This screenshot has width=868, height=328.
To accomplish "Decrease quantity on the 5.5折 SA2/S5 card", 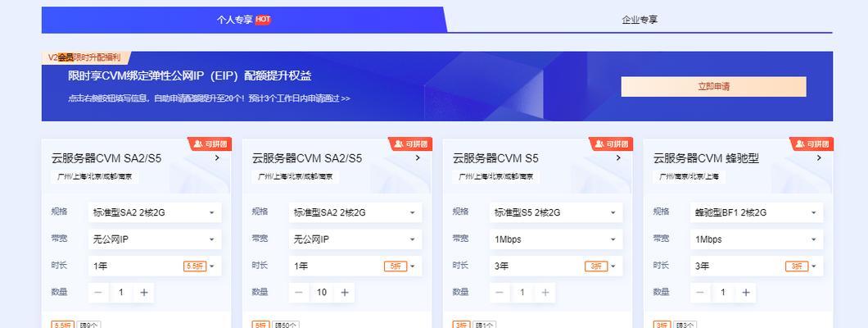I will tap(98, 293).
